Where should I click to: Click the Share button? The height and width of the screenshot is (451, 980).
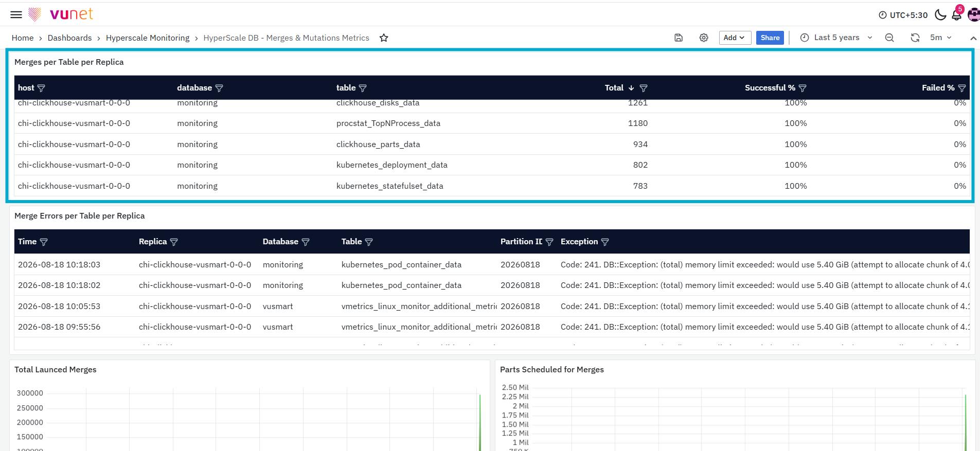coord(770,38)
